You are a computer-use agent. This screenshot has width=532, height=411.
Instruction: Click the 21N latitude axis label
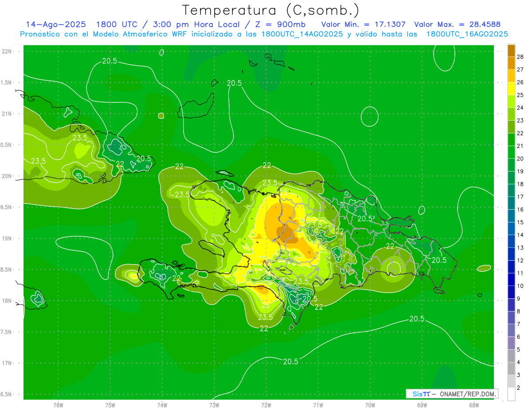coord(7,114)
